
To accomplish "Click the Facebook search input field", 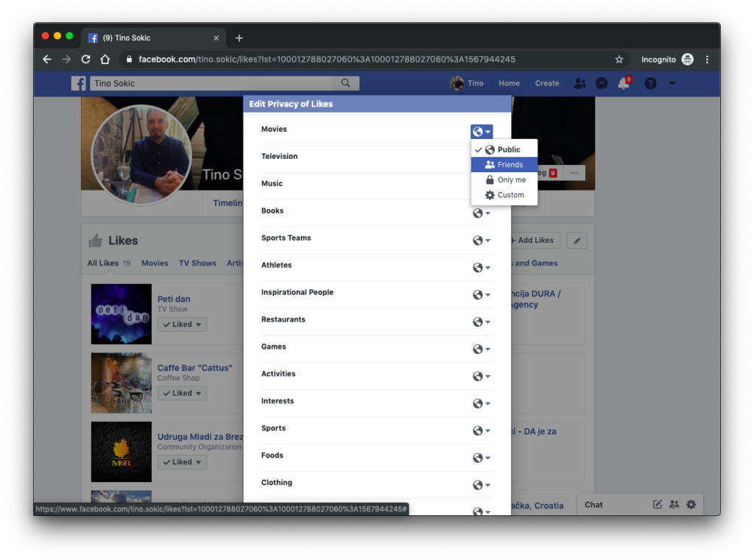I will 214,83.
